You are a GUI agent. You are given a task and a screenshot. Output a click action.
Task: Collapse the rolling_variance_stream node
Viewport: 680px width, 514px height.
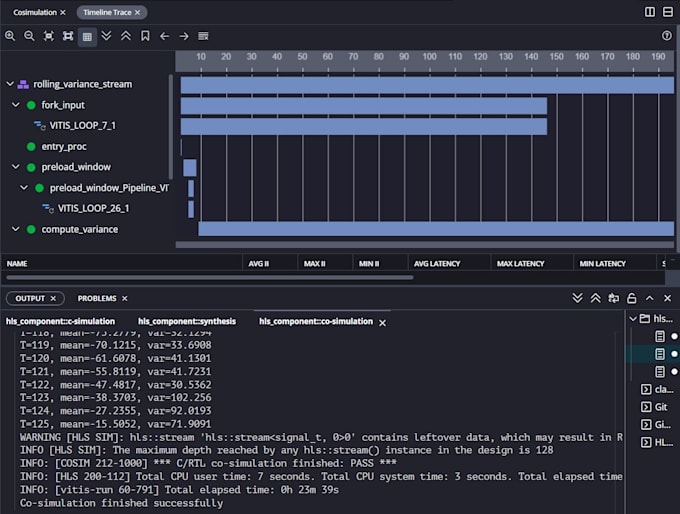10,84
